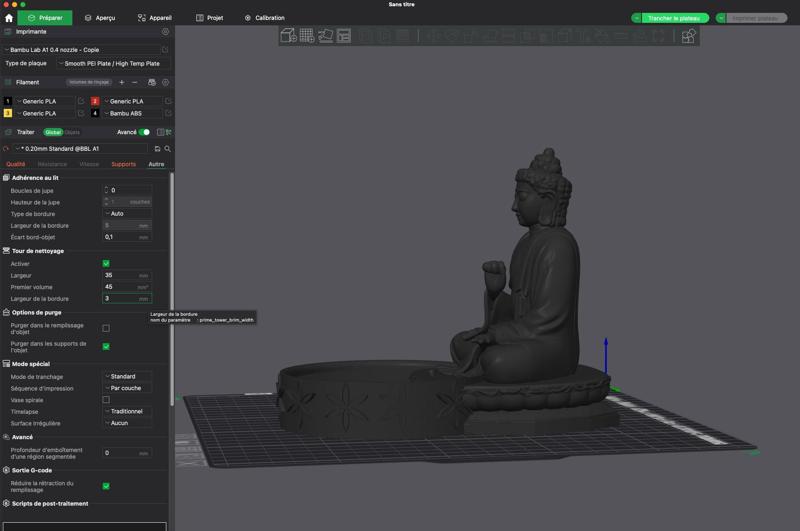
Task: Open dropdown arrow beside Trancher le plateau
Action: (637, 18)
